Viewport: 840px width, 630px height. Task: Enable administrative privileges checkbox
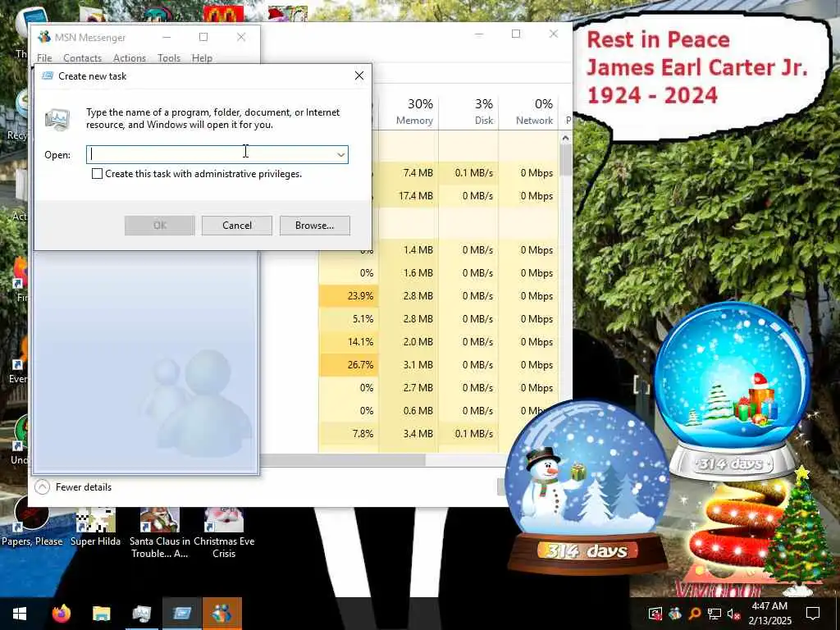(x=97, y=174)
